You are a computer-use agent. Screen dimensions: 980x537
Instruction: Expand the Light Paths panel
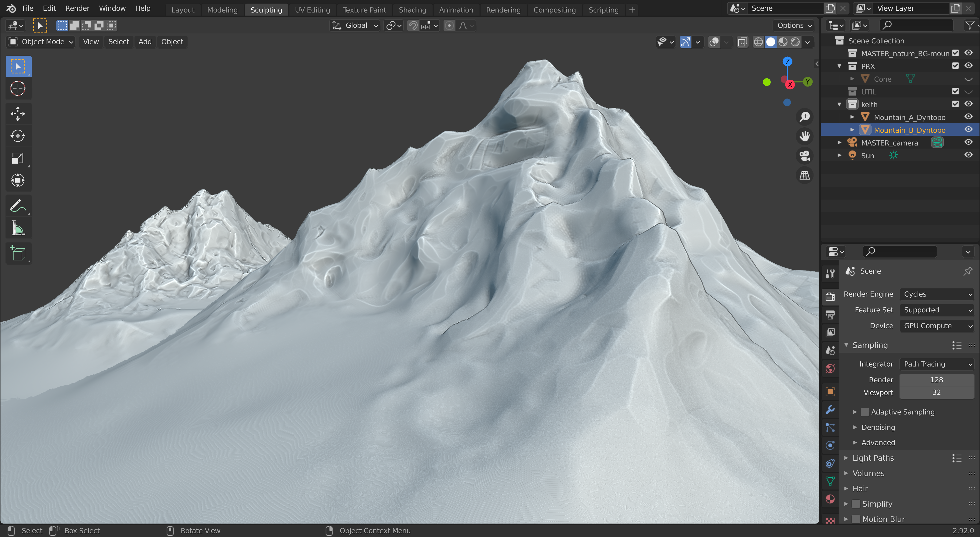pos(873,458)
